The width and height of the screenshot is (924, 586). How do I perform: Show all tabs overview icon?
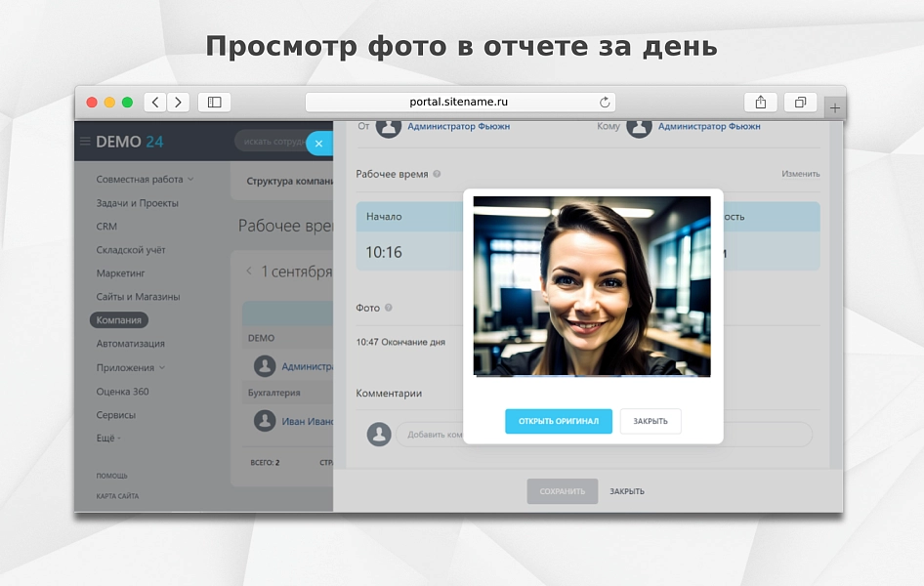tap(800, 103)
